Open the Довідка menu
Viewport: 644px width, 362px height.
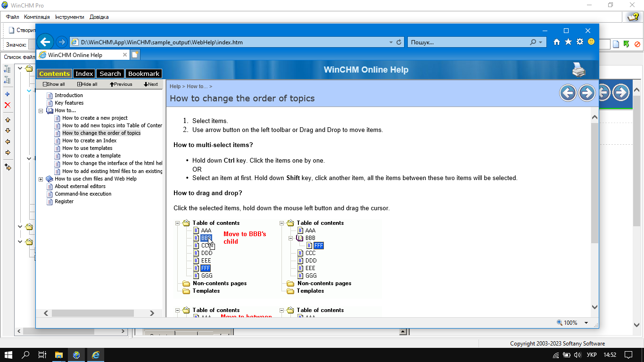[x=99, y=17]
